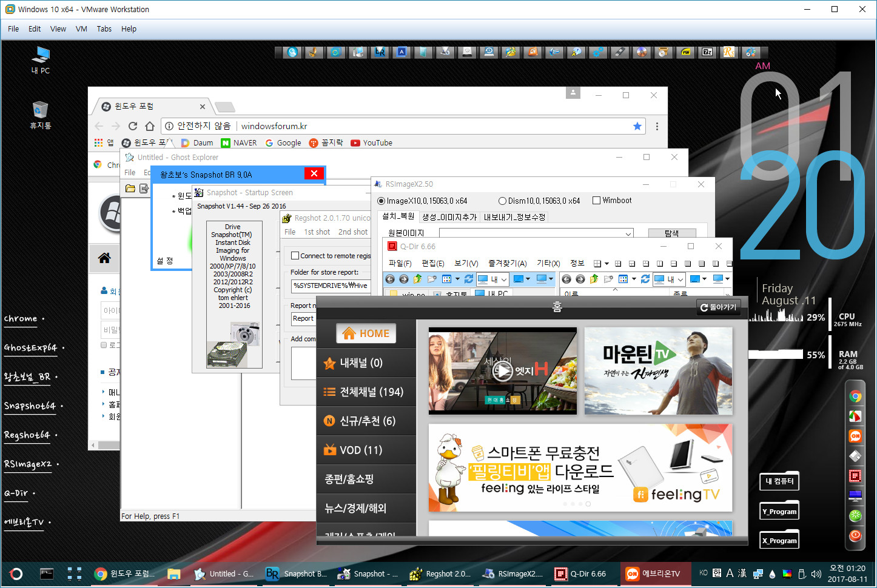This screenshot has height=588, width=877.
Task: Check Connect to remote registry in Regshot
Action: coord(295,256)
